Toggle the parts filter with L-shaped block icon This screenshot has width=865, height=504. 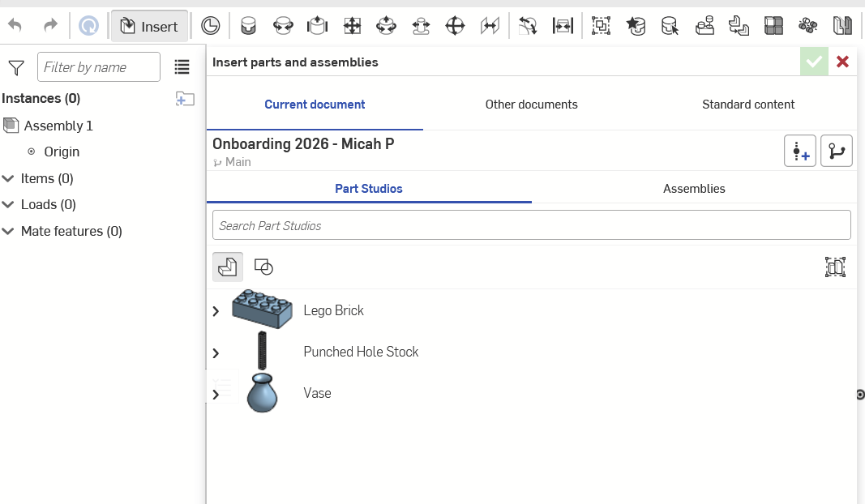tap(228, 267)
